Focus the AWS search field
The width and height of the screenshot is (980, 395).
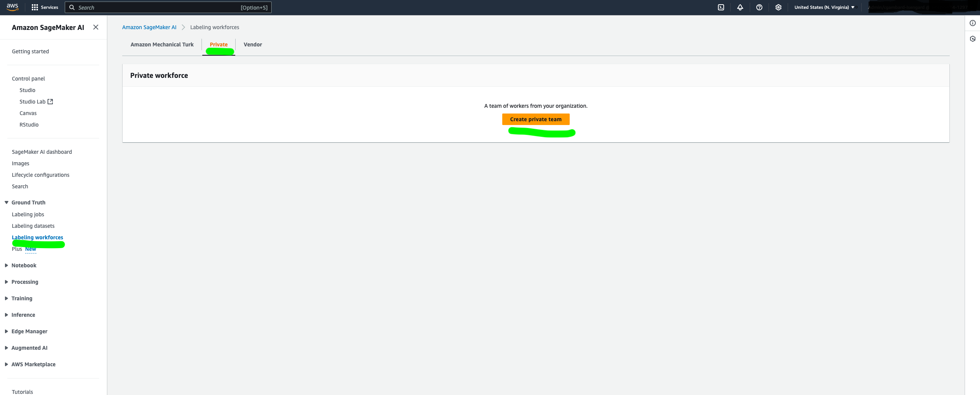168,7
